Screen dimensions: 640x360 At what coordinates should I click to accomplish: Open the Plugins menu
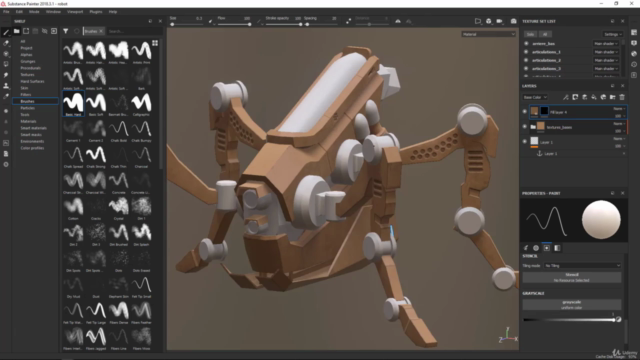pyautogui.click(x=96, y=12)
